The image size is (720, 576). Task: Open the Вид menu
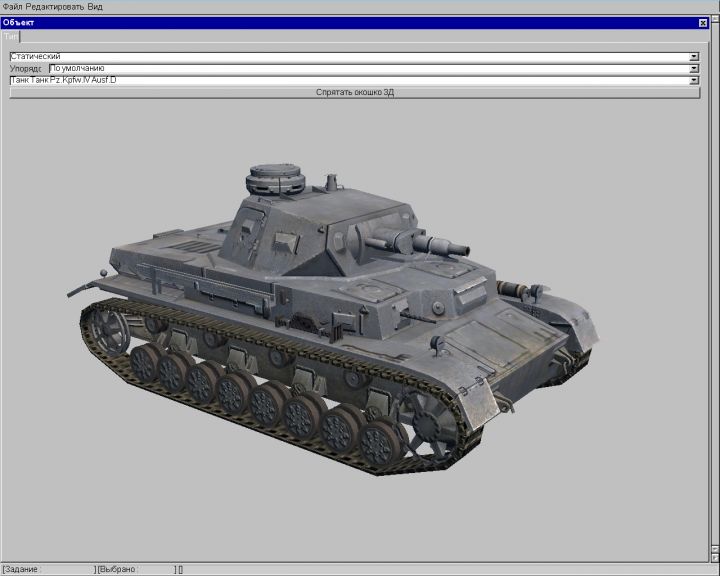pos(95,6)
